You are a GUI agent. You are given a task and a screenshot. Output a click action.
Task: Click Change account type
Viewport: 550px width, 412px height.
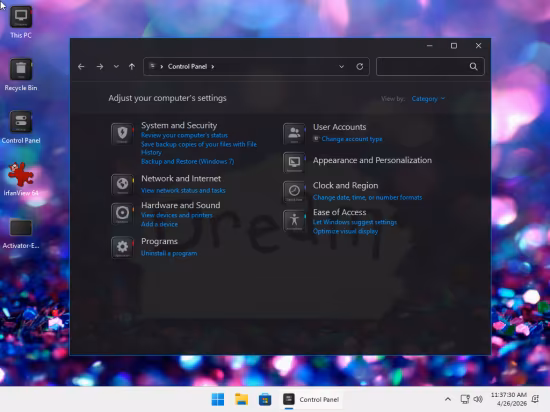point(352,139)
